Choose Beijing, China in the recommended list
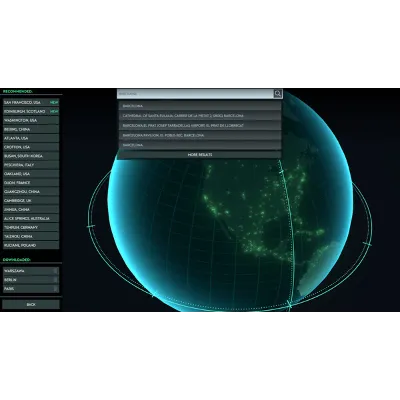Image resolution: width=400 pixels, height=400 pixels. [x=31, y=129]
